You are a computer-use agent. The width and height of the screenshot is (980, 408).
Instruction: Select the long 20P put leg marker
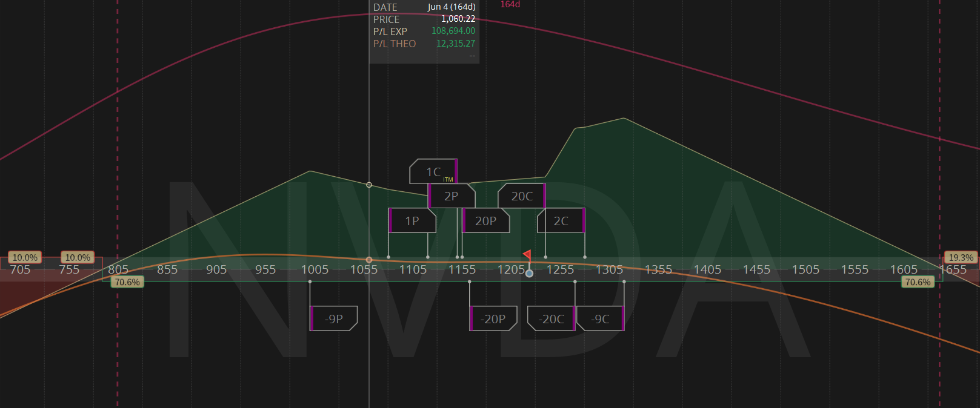[x=485, y=220]
